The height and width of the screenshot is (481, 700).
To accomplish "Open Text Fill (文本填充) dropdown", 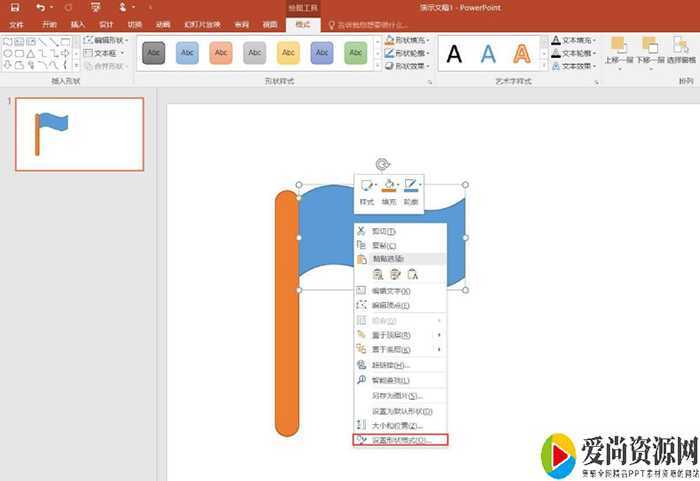I will [572, 40].
